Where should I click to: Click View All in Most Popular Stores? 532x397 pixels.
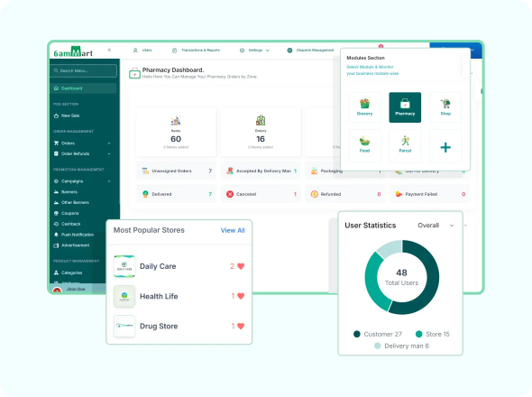[233, 230]
